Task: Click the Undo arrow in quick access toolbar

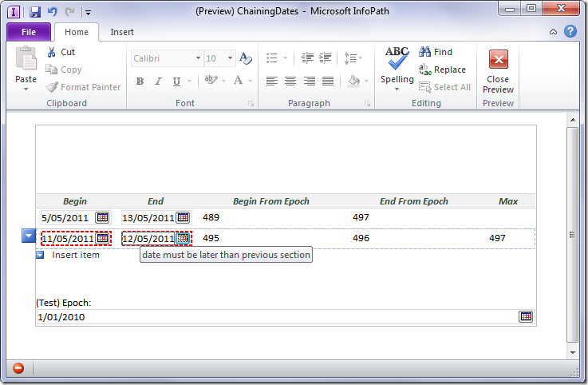Action: (x=52, y=12)
